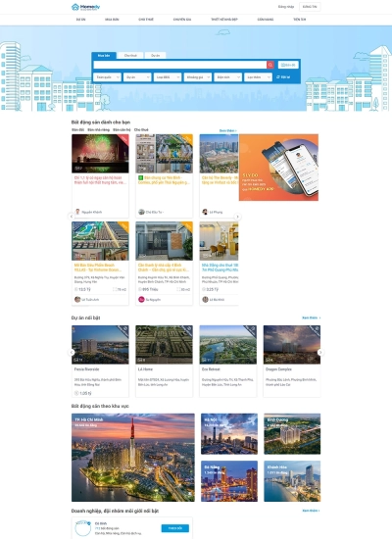Click the reset filters refresh icon
The height and width of the screenshot is (539, 392).
pos(278,77)
